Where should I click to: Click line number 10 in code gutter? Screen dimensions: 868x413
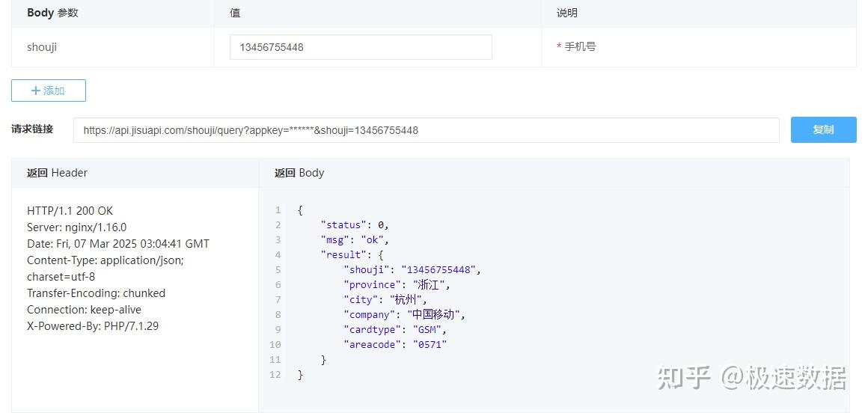(x=275, y=345)
